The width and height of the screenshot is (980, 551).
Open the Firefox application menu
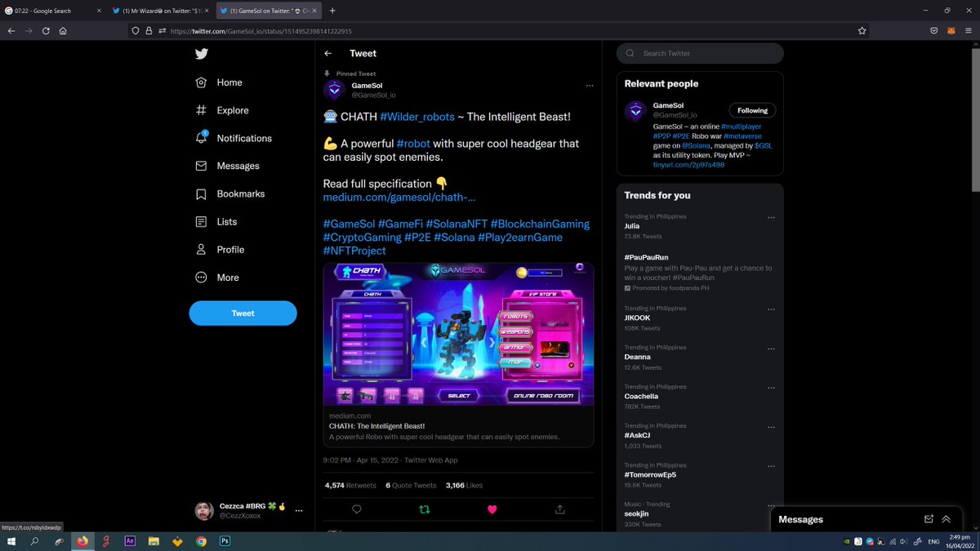(968, 31)
